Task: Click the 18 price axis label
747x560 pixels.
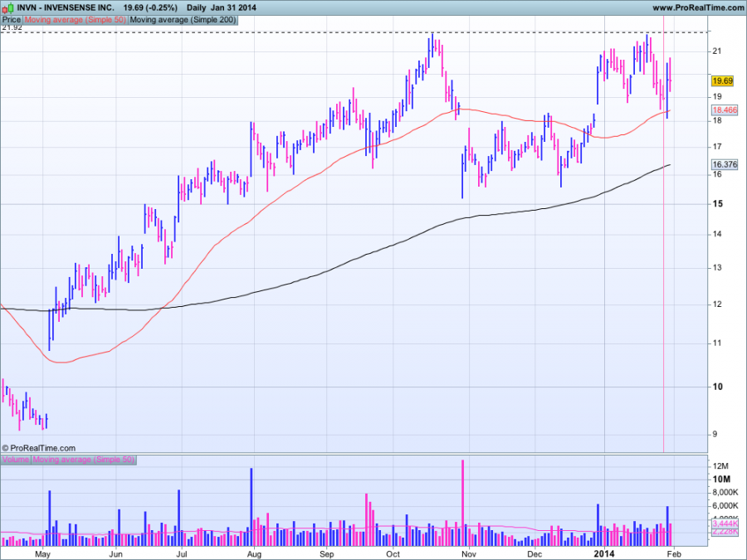Action: point(716,121)
